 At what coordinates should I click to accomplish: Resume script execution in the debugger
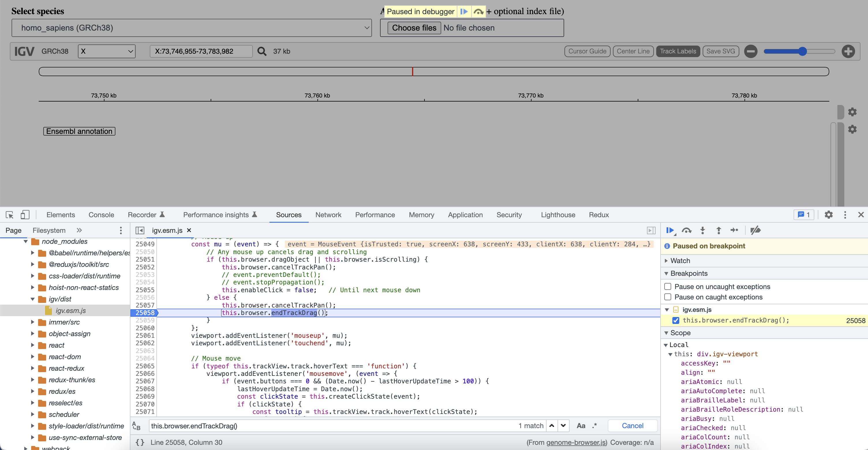(670, 231)
